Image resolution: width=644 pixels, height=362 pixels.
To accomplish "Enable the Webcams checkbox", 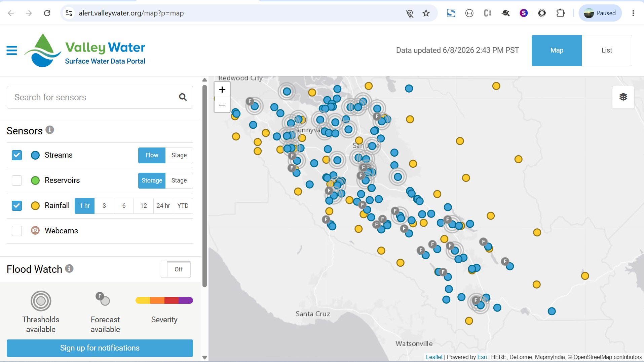I will click(17, 231).
